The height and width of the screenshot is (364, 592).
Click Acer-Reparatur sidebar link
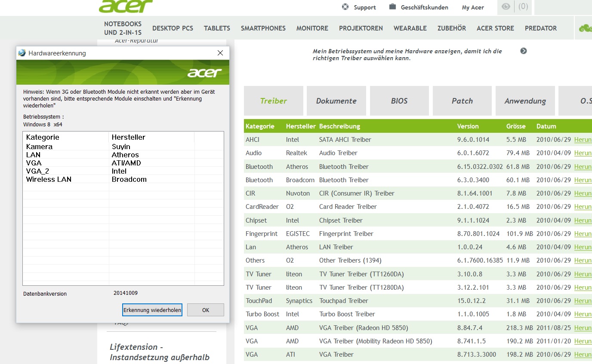137,41
